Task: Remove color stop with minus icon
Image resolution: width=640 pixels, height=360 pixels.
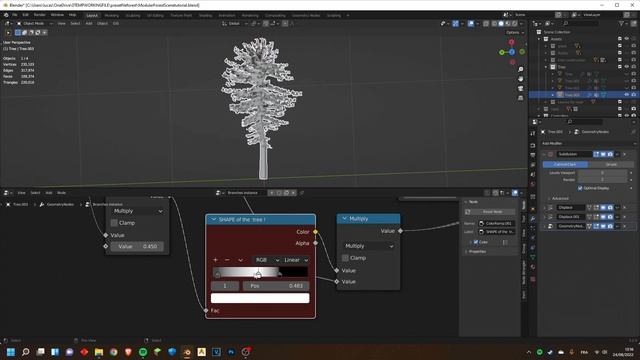Action: point(227,260)
